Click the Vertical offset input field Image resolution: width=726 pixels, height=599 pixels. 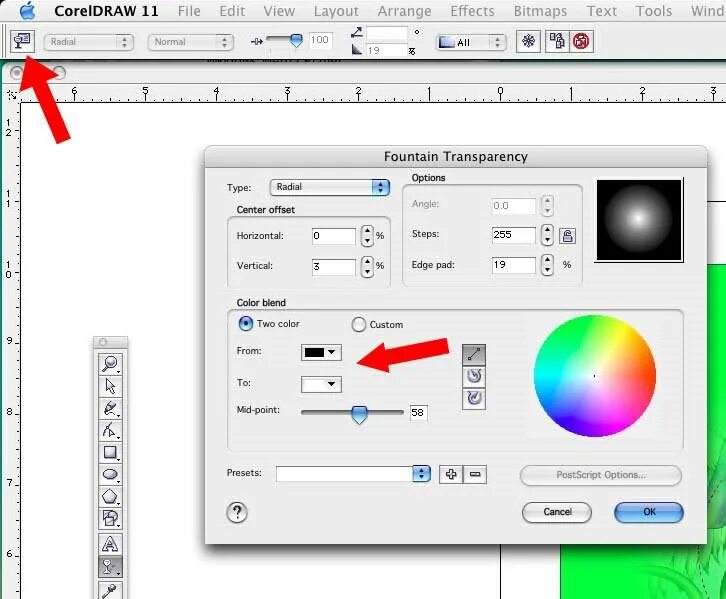[334, 266]
